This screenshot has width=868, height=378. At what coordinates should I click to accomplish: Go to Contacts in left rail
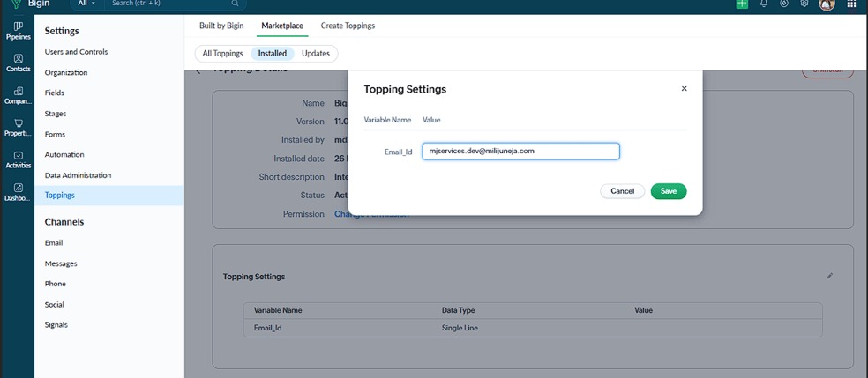(x=19, y=63)
